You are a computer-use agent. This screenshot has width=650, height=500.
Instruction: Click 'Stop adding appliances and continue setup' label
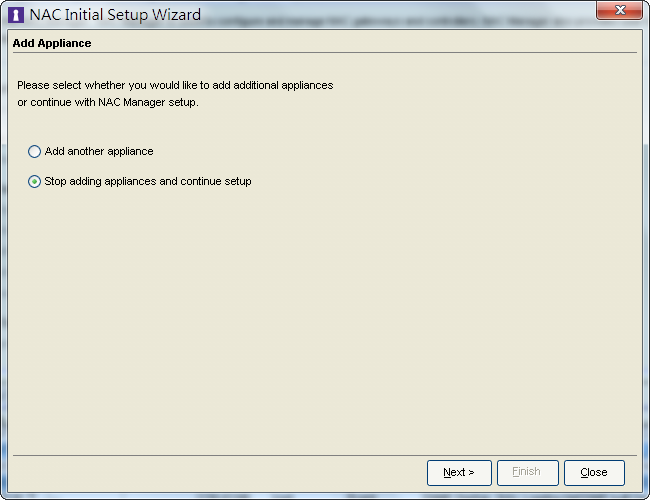pos(148,182)
